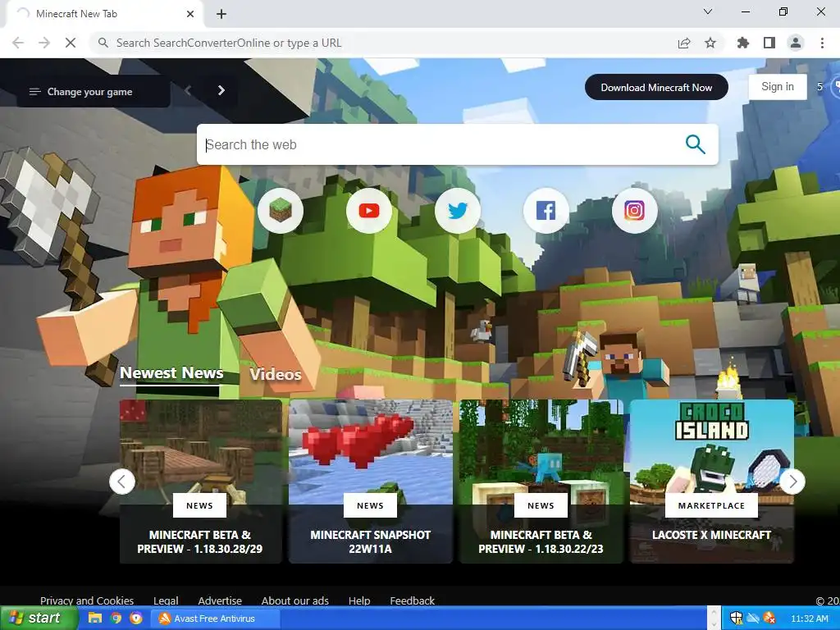Go back using the browser back arrow
Viewport: 840px width, 630px height.
coord(18,43)
